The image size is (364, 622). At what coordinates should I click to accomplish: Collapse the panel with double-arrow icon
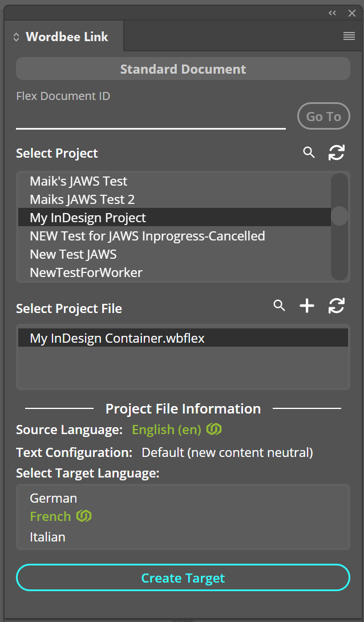tap(332, 13)
